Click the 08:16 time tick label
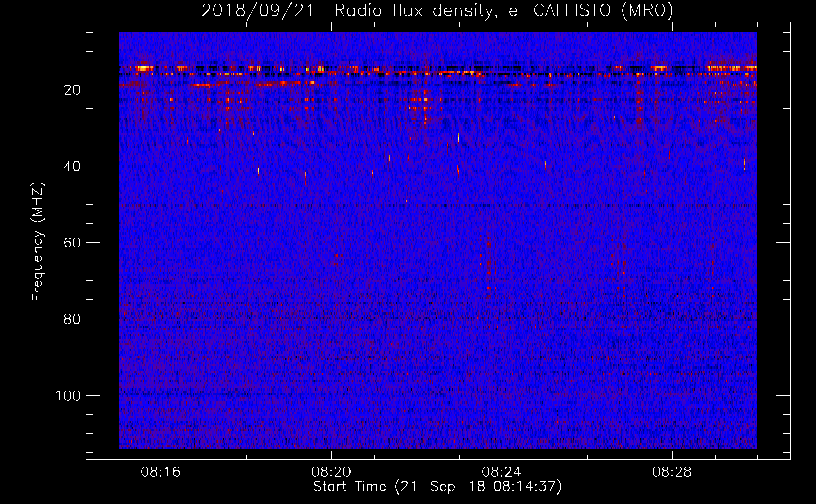Screen dimensions: 816x504 click(x=161, y=472)
